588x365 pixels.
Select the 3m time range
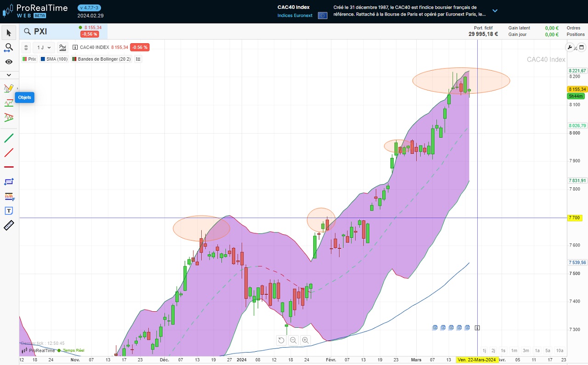click(x=526, y=350)
